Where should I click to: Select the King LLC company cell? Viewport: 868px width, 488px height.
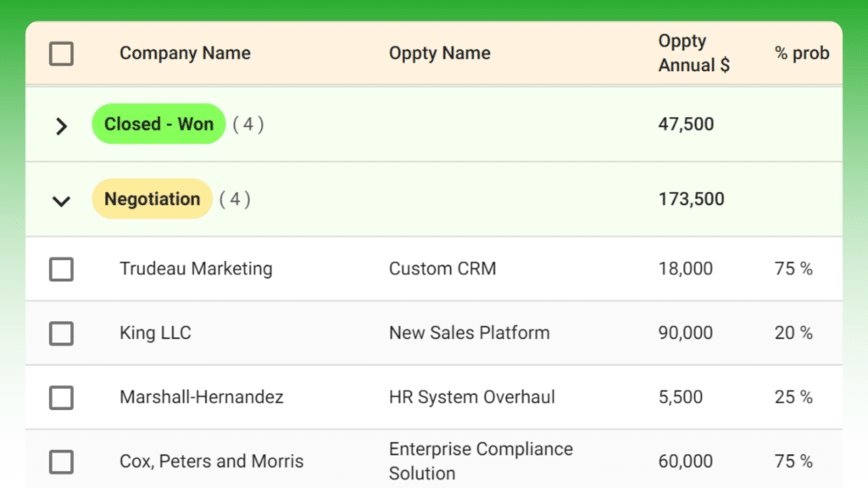point(155,332)
